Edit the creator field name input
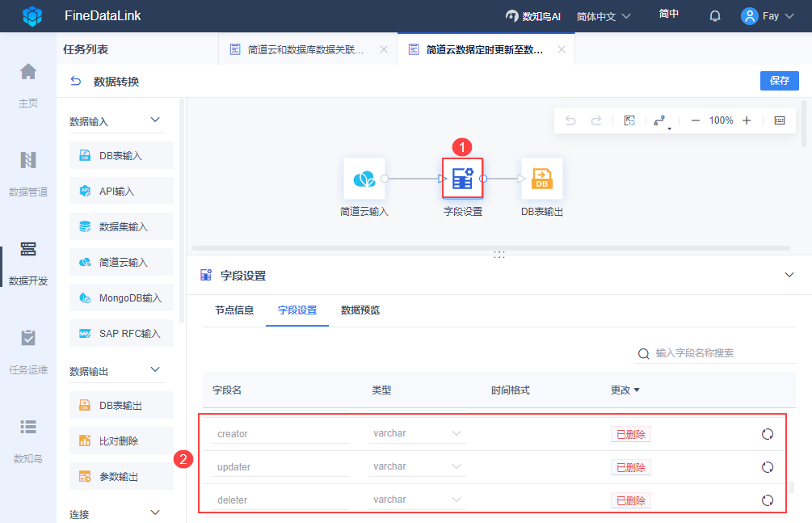The image size is (812, 523). [280, 434]
